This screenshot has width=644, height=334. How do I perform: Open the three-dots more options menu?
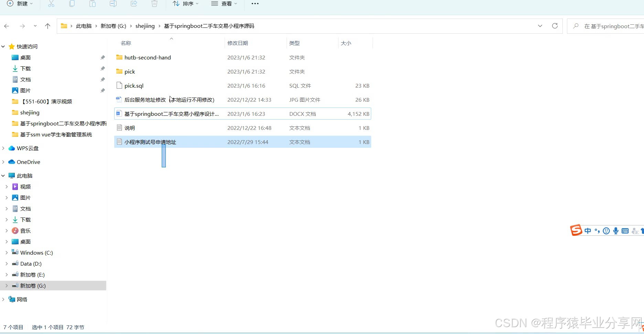click(255, 3)
